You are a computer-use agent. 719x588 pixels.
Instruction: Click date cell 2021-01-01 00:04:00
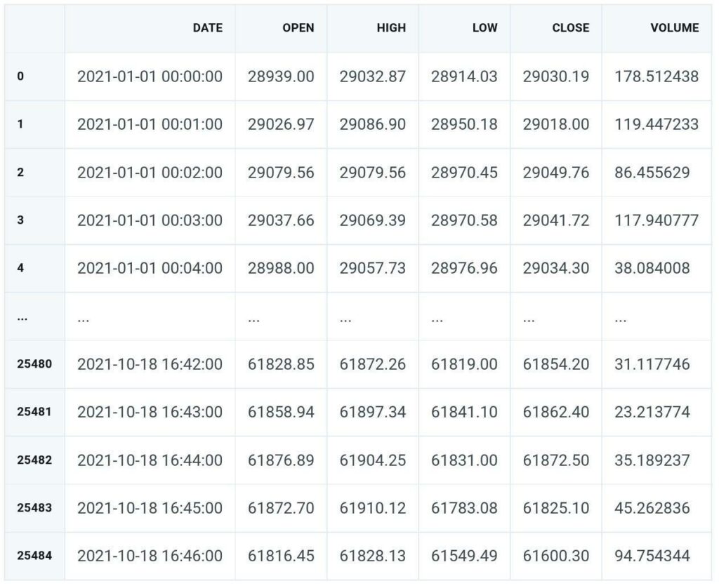point(150,268)
